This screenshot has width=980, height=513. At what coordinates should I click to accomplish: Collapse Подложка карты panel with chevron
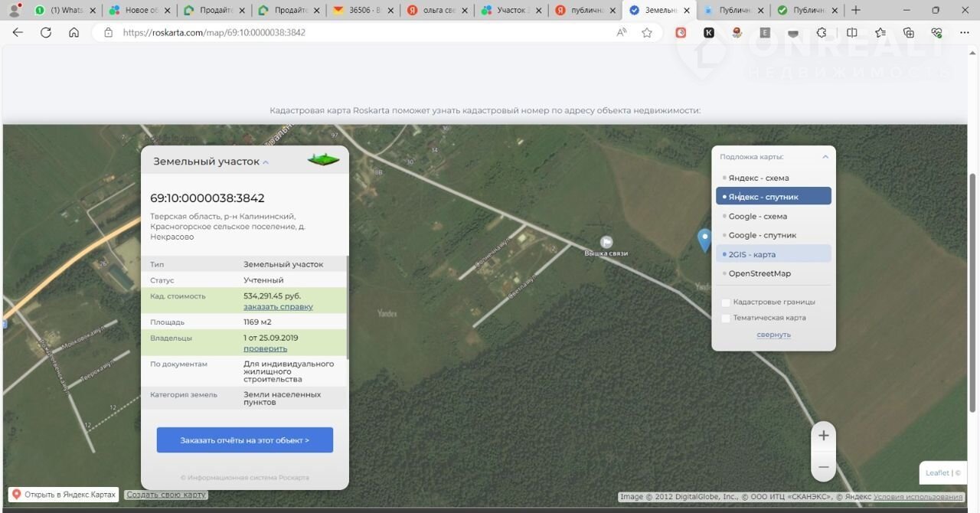pyautogui.click(x=825, y=157)
